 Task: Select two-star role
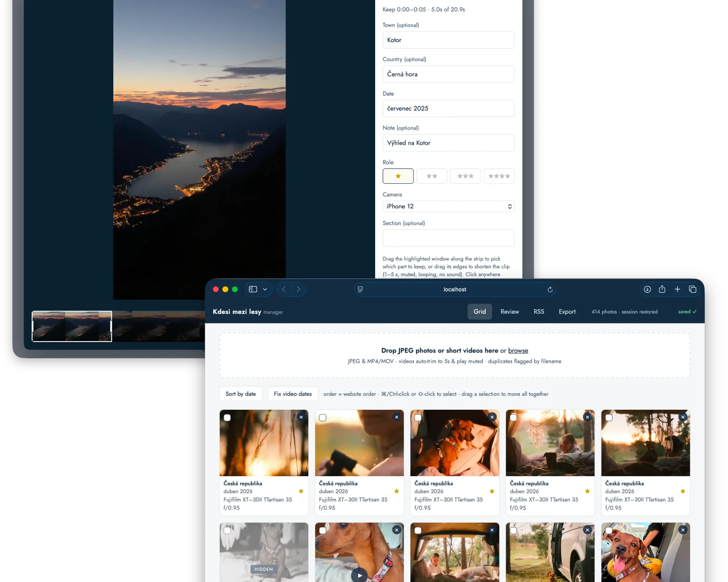click(x=432, y=176)
